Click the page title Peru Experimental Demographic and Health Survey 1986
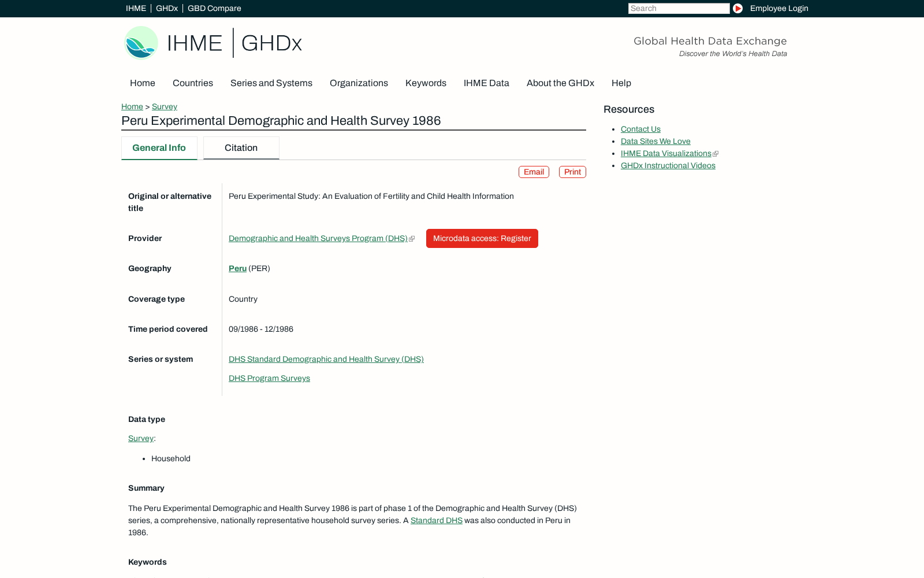 tap(281, 121)
